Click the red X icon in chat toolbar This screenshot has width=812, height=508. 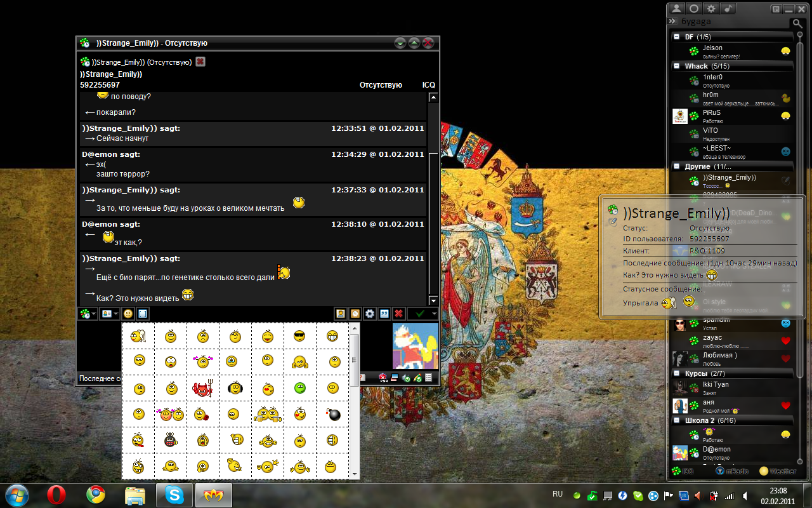398,314
